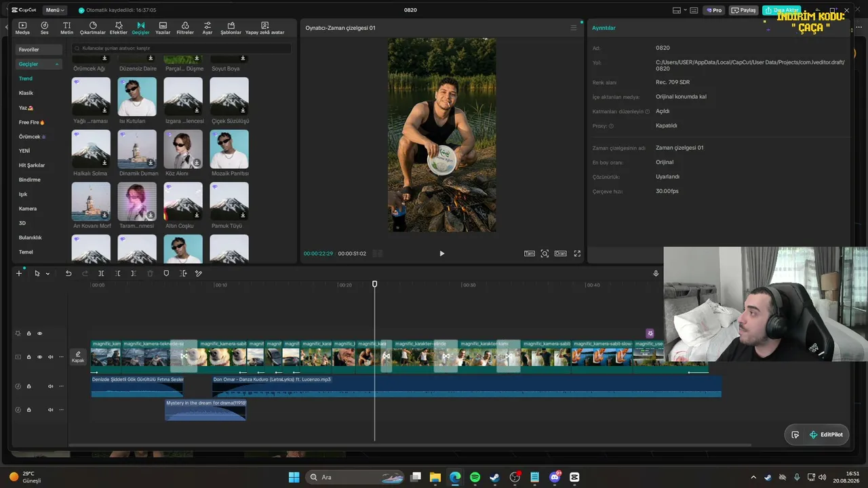Mute the second audio track
868x488 pixels.
(x=50, y=410)
